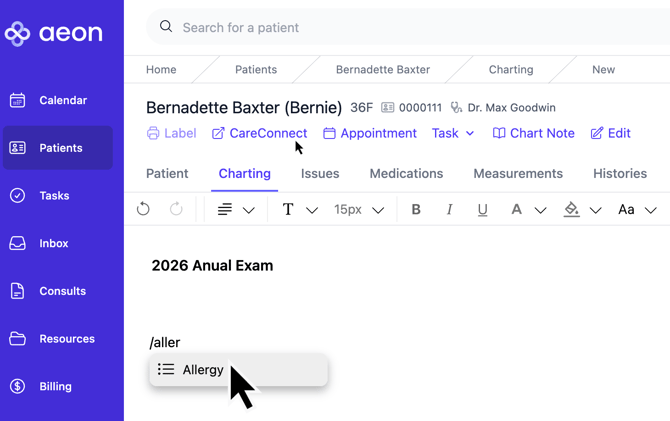Click the Label printer icon
The image size is (670, 421).
point(153,133)
